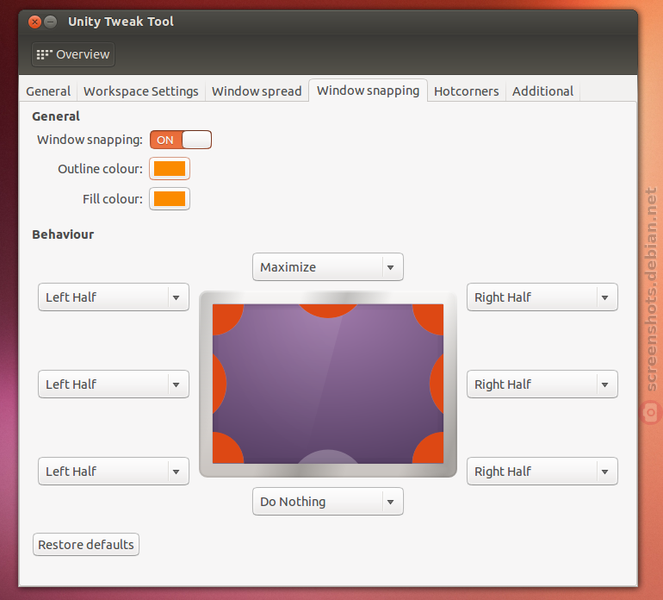Viewport: 663px width, 600px height.
Task: Open the Additional tab
Action: point(543,91)
